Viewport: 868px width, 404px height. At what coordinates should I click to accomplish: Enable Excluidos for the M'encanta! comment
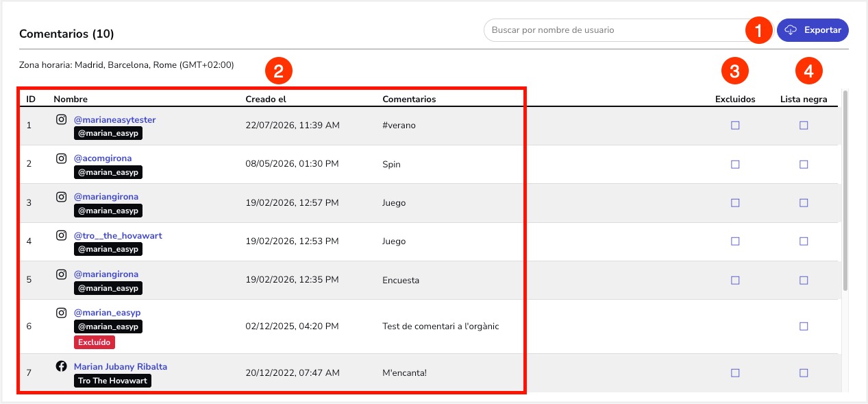735,373
